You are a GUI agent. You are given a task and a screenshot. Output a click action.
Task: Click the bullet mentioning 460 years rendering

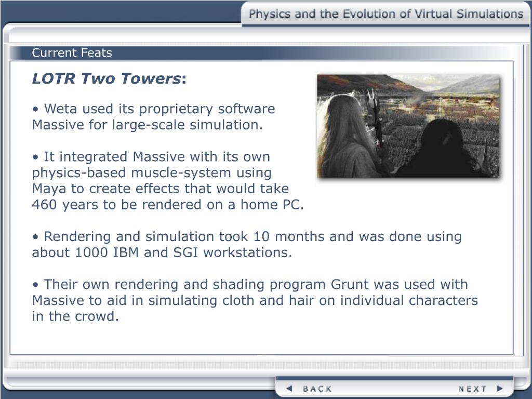[168, 180]
